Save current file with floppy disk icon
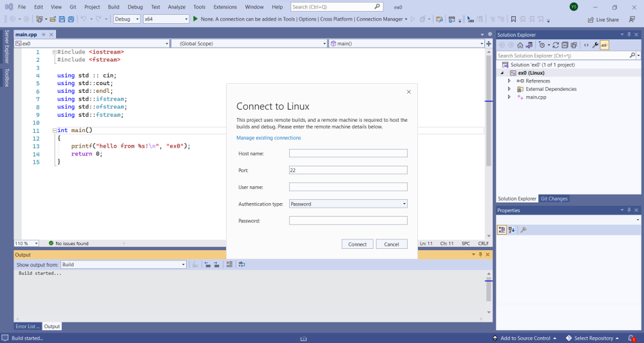This screenshot has height=343, width=644. coord(62,19)
